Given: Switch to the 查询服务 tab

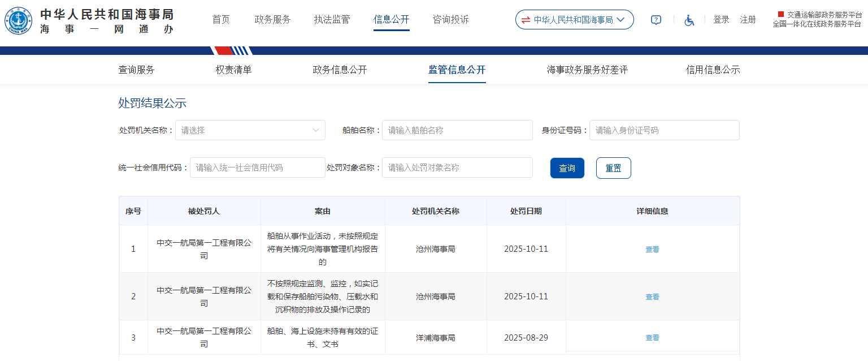Looking at the screenshot, I should pos(136,70).
